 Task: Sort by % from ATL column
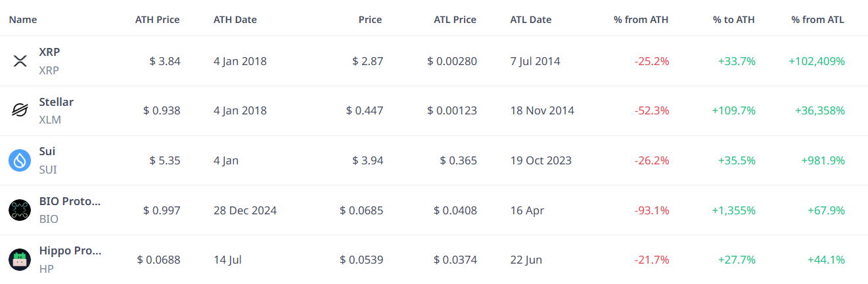click(x=818, y=20)
